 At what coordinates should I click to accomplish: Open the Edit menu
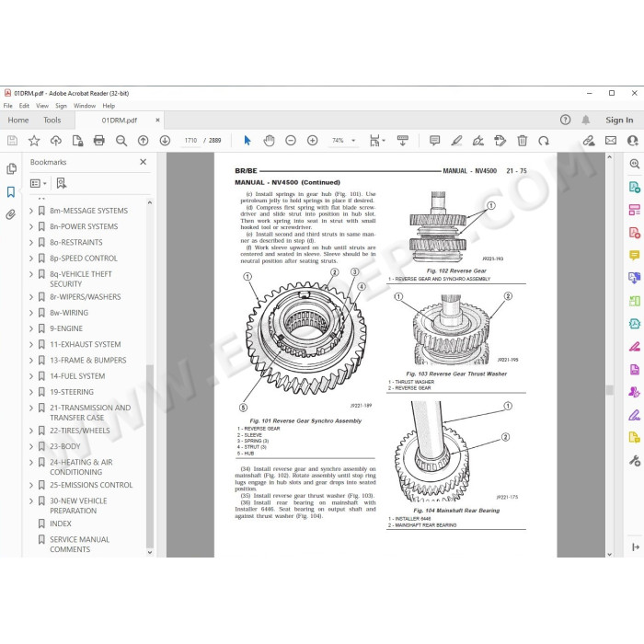coord(24,106)
